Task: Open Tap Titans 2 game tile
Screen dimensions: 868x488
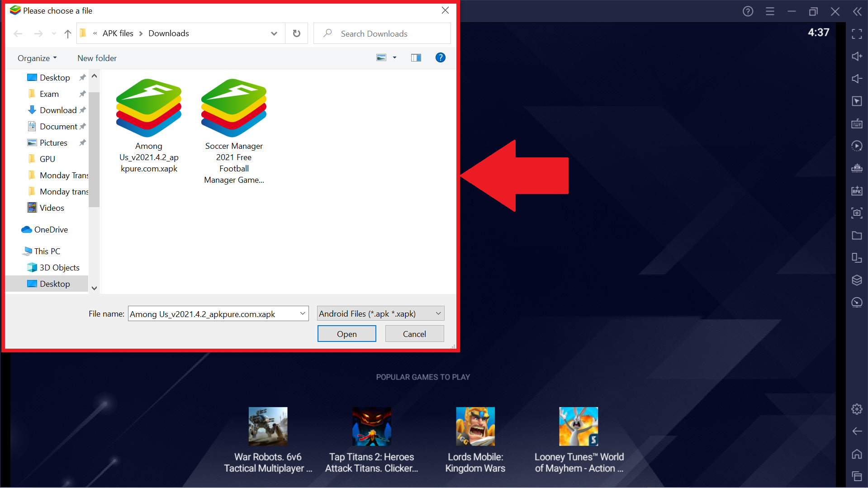Action: coord(372,441)
